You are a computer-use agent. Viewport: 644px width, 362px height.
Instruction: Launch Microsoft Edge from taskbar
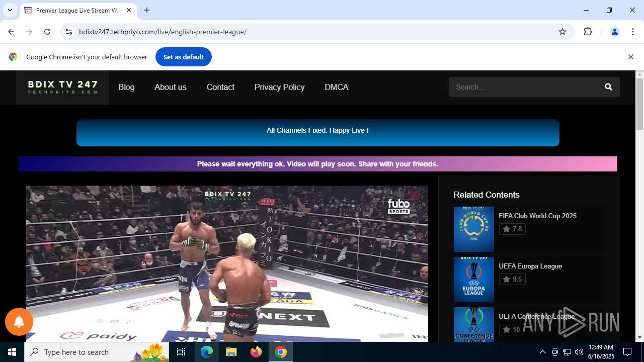[x=207, y=352]
